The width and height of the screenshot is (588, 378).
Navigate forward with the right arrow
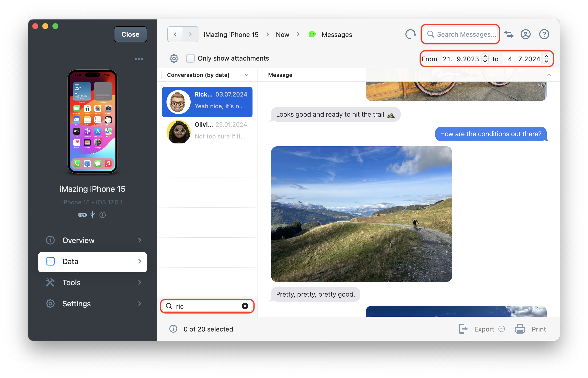(x=190, y=34)
